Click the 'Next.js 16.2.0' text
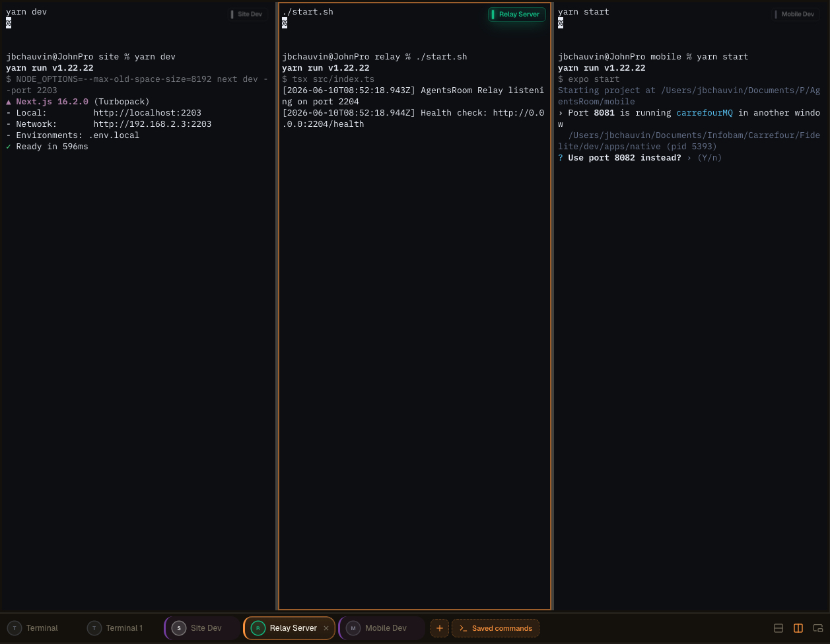 pos(52,102)
